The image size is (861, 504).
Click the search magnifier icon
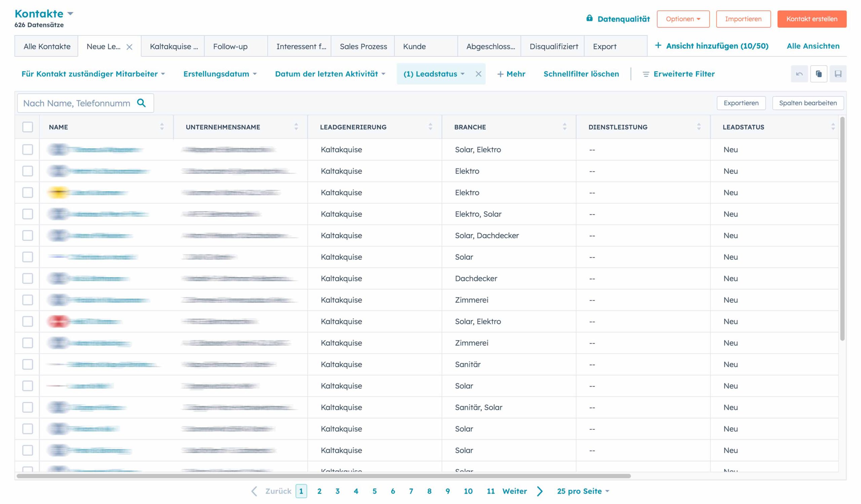[x=141, y=103]
